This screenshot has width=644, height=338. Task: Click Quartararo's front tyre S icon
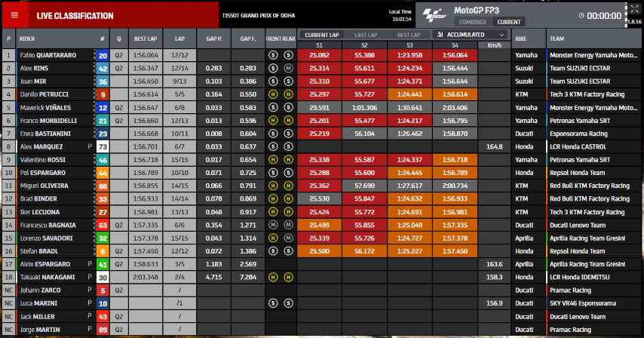coord(273,55)
